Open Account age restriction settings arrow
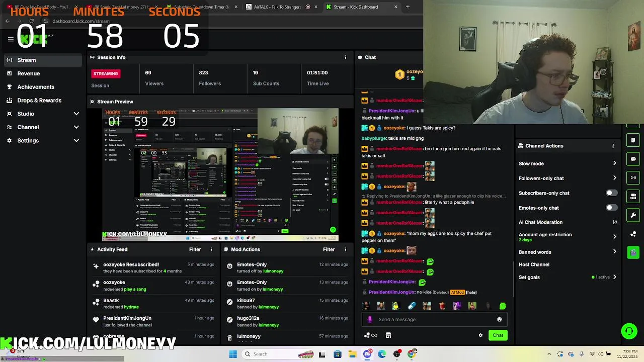Viewport: 644px width, 362px height. coord(614,237)
